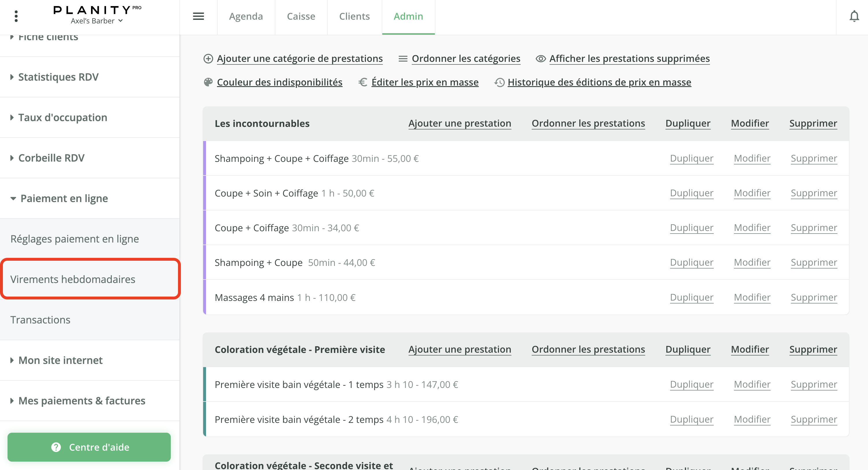
Task: Open Virements hebdomadaires menu item
Action: pos(73,279)
